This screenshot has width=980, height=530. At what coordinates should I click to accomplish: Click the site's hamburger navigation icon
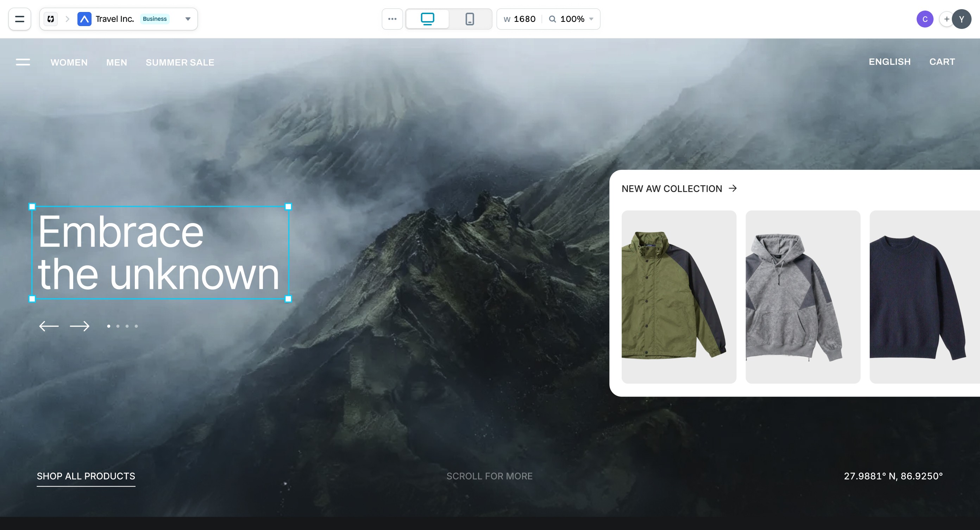tap(23, 62)
